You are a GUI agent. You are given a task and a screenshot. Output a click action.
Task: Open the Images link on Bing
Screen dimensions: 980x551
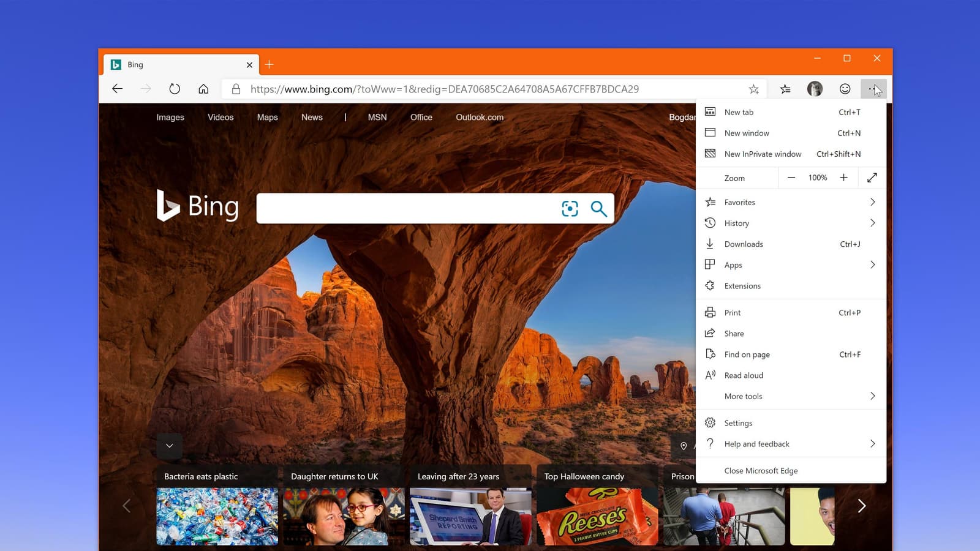tap(170, 117)
